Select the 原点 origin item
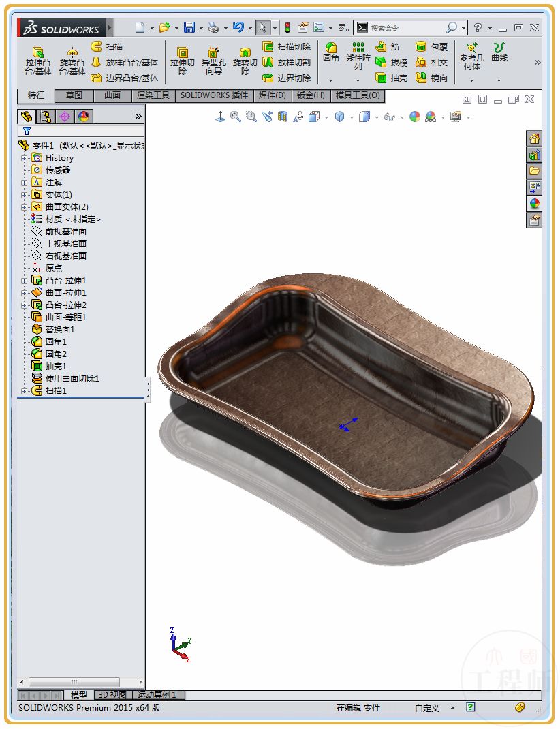This screenshot has height=729, width=560. pyautogui.click(x=46, y=268)
